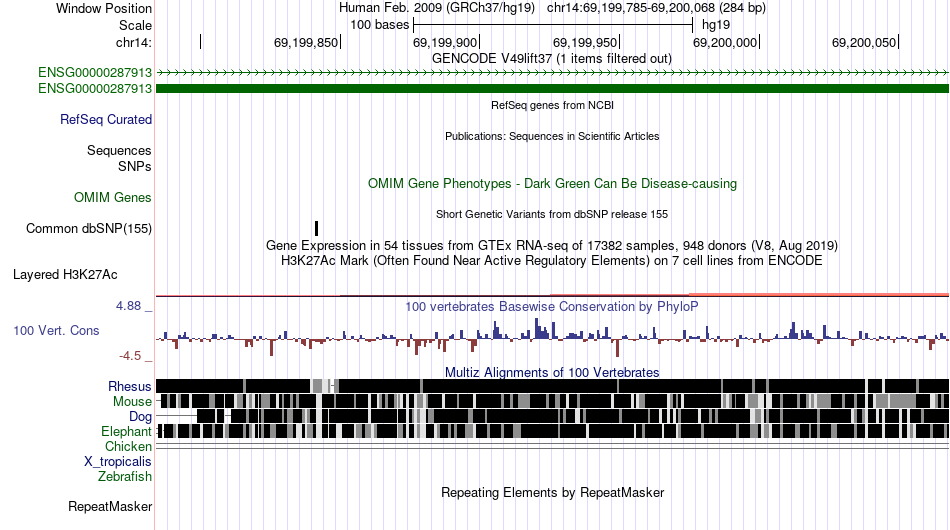Click the 4.88 PhyloP maximum value
The height and width of the screenshot is (530, 950).
point(128,306)
